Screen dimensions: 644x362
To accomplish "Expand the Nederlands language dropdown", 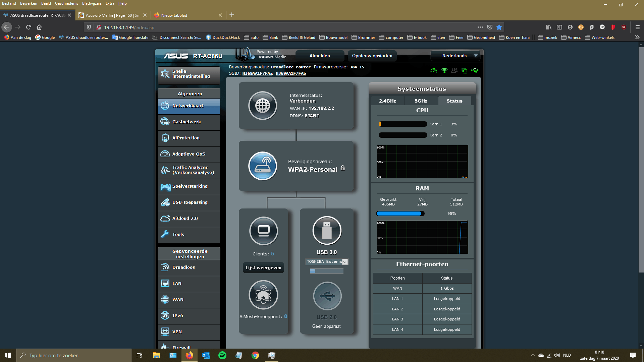I will point(455,56).
